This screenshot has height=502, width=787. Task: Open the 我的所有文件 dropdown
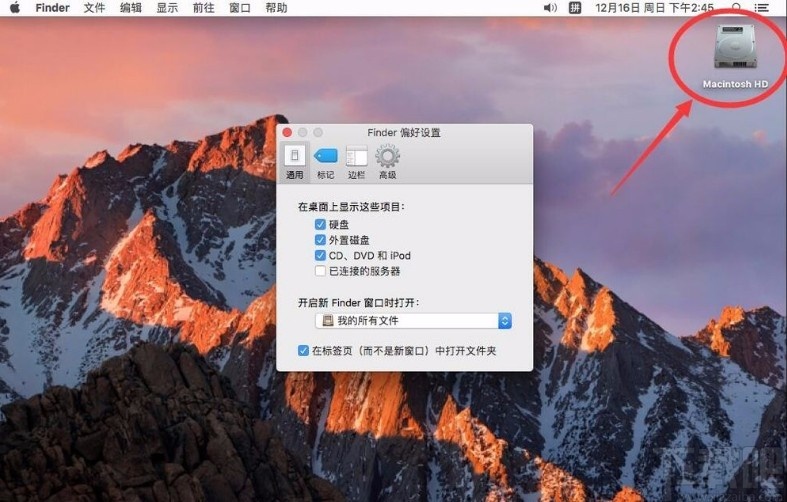click(x=413, y=320)
